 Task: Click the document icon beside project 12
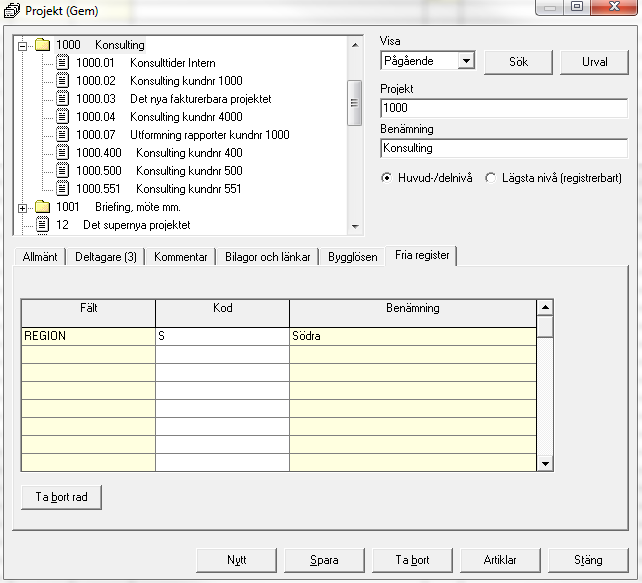click(43, 225)
